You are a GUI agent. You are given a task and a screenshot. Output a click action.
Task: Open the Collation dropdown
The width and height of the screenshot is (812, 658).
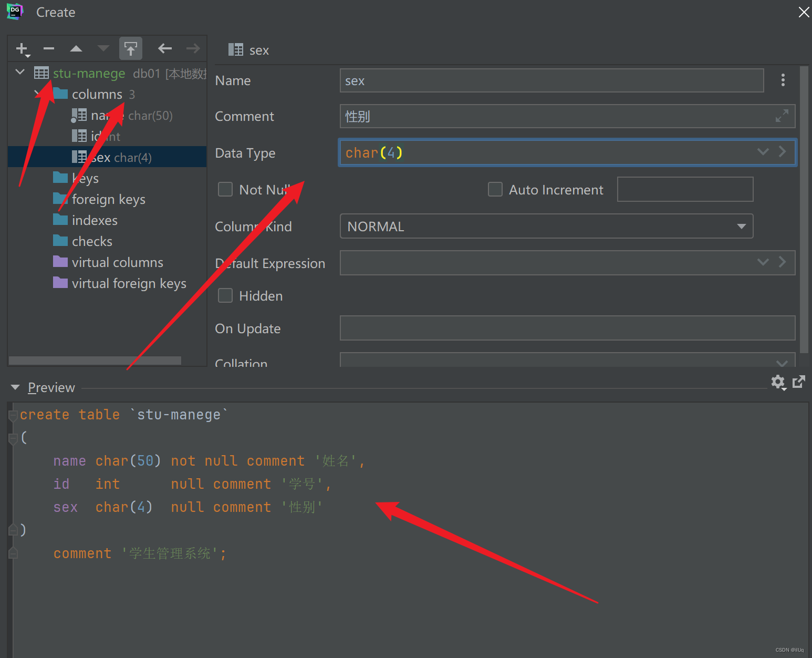782,362
